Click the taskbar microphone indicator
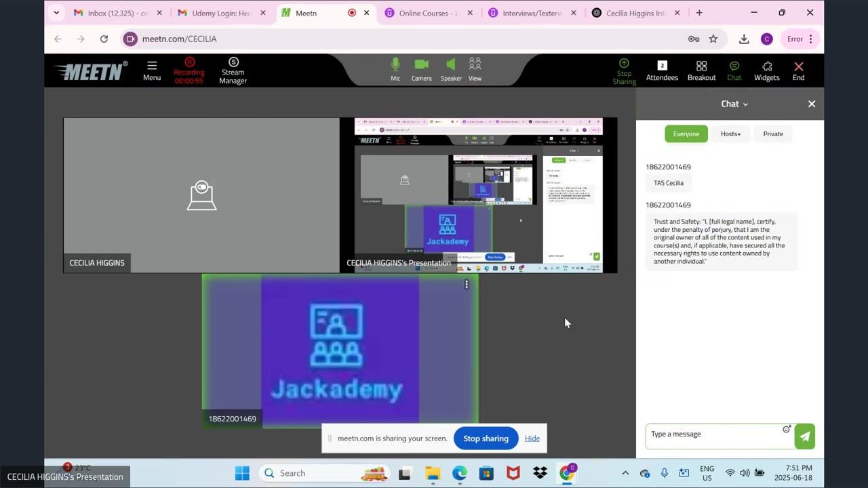Viewport: 868px width, 488px height. click(x=665, y=473)
